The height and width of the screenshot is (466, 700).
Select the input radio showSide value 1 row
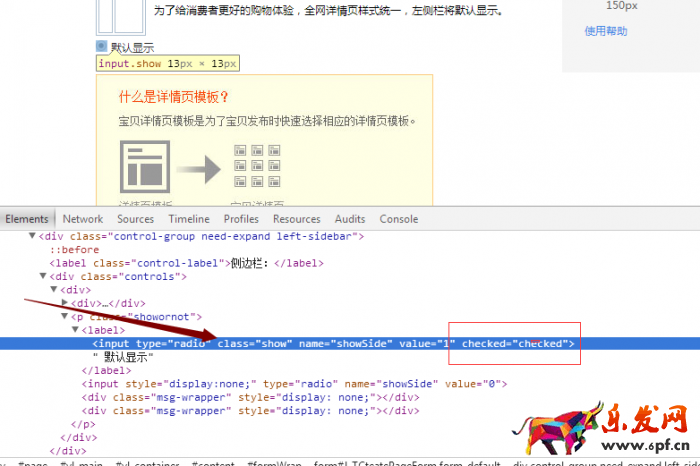tap(333, 344)
